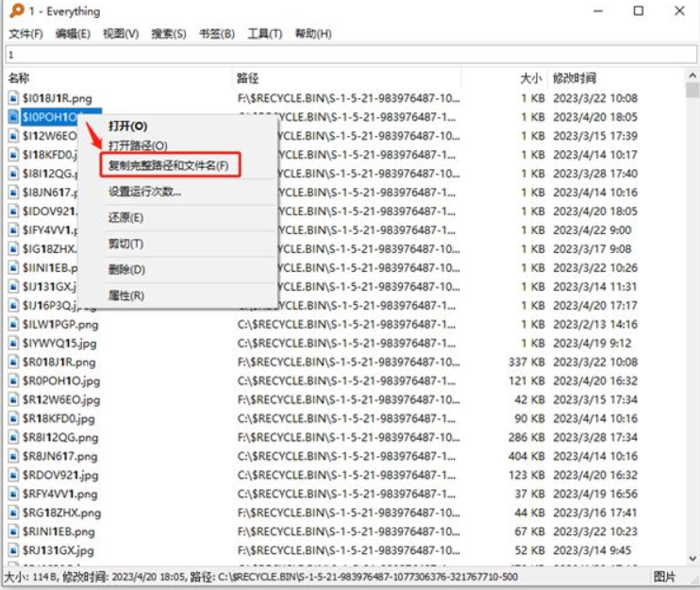This screenshot has height=590, width=700.
Task: Select 复制完整路径和文件名(F) menu entry
Action: (169, 166)
